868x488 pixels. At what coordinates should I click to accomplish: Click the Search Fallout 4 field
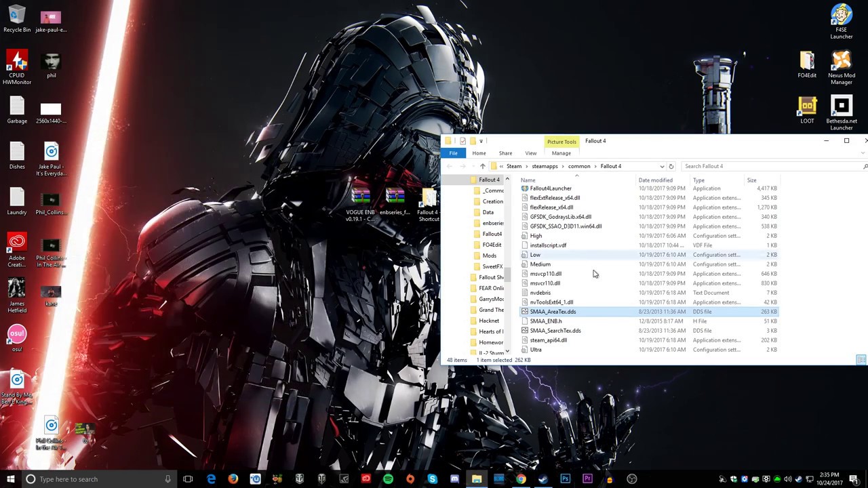[772, 166]
